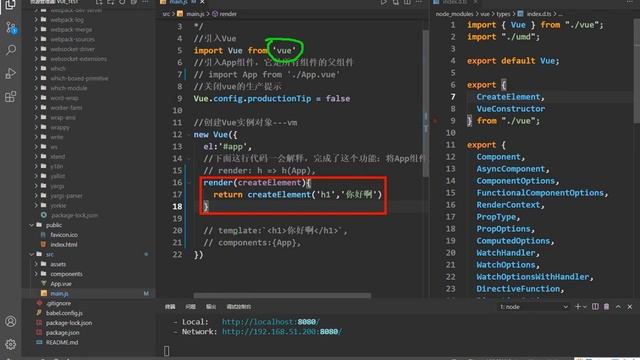Switch to the 问题 panel tab

(x=191, y=307)
